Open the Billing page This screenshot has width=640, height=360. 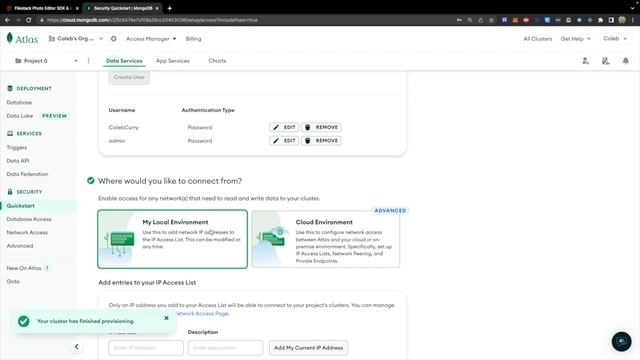pos(193,39)
